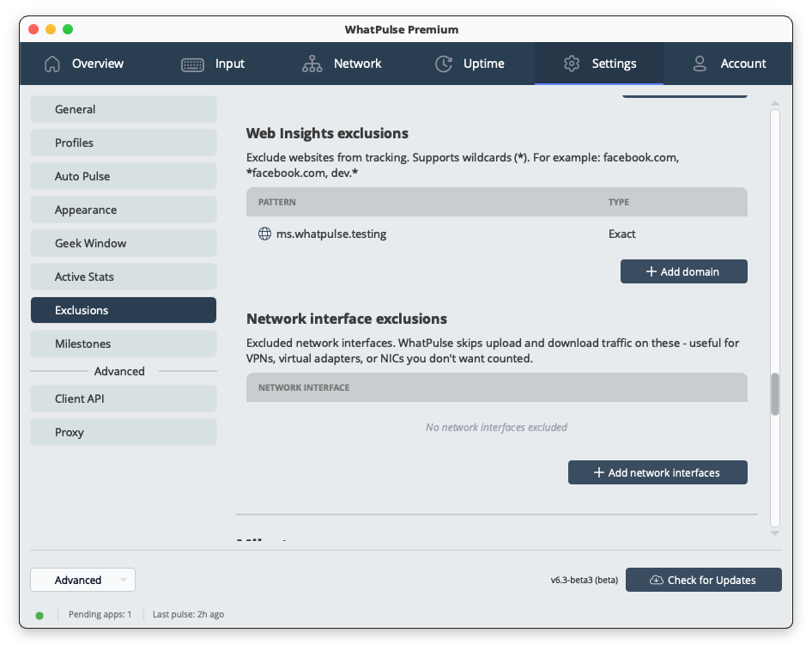Click the plus icon on Add network interfaces
The width and height of the screenshot is (812, 651).
coord(598,472)
